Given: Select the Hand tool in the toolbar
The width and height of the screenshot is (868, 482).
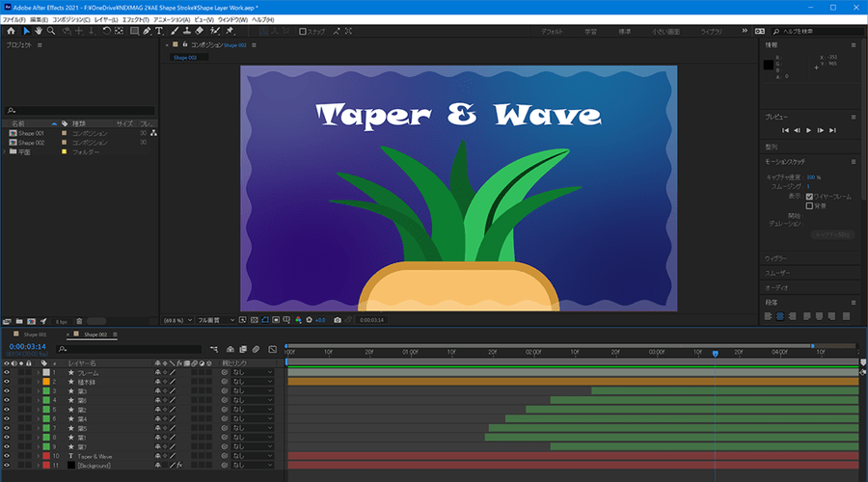Looking at the screenshot, I should [x=39, y=31].
